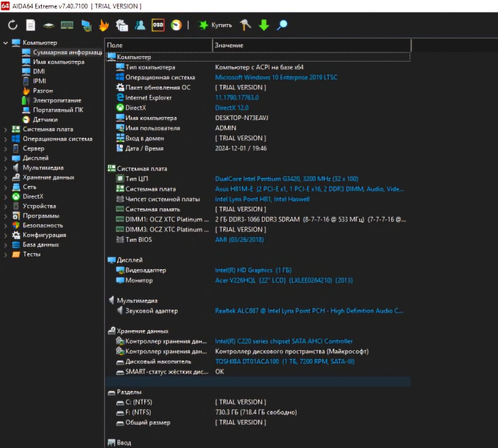Open the AMI (03/26/2018) BIOS link
The image size is (498, 448).
point(239,240)
